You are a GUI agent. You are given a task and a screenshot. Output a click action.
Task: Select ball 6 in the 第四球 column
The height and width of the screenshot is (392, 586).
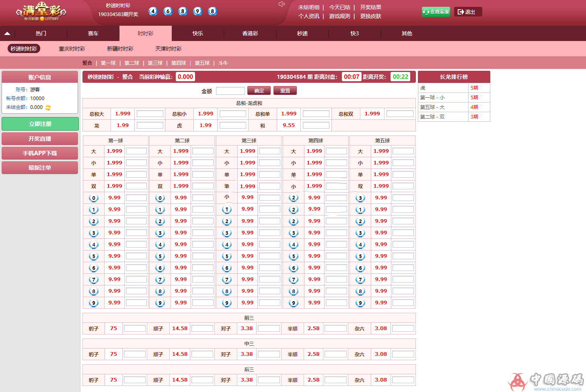point(294,268)
